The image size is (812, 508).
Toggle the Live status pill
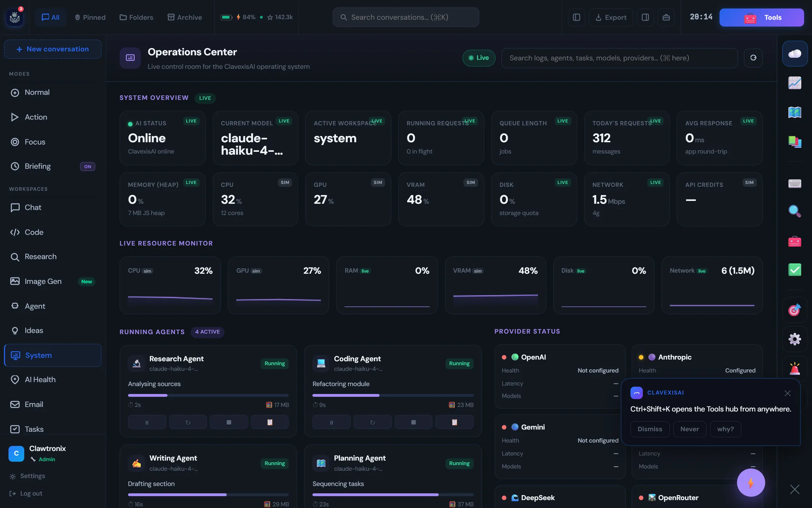[478, 58]
